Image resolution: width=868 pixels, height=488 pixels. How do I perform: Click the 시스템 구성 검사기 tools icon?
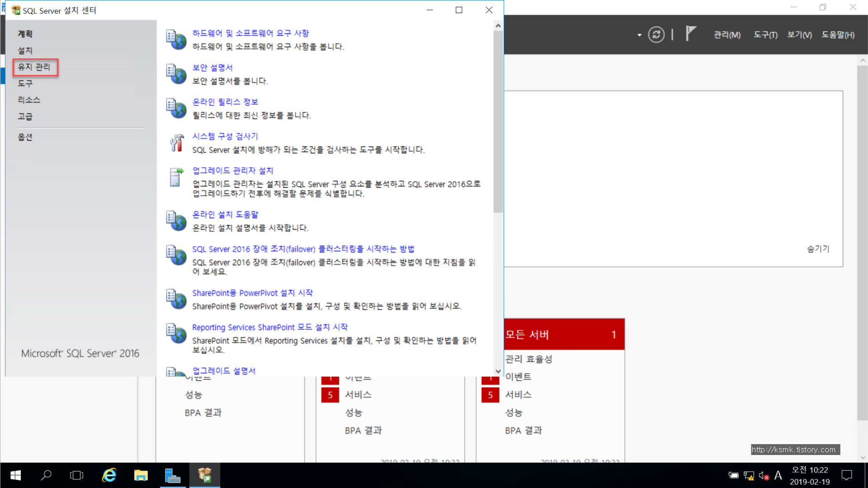coord(176,142)
